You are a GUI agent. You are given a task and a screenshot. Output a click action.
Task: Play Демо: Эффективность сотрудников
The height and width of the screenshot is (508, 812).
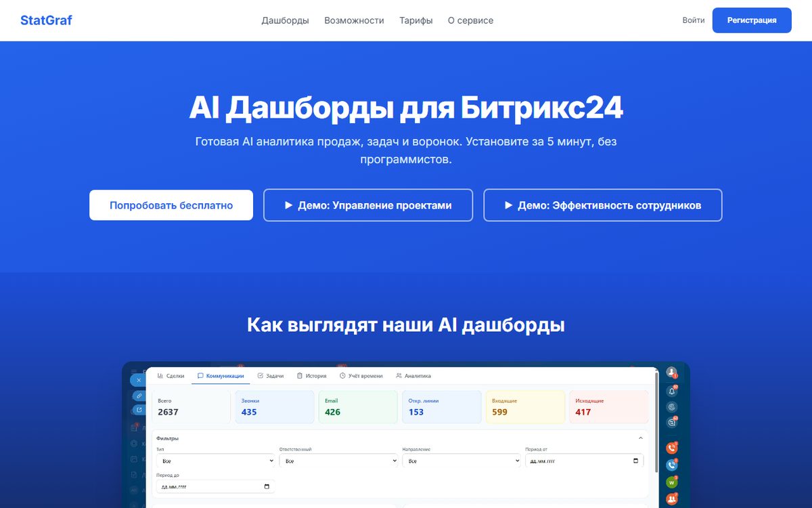click(x=603, y=205)
